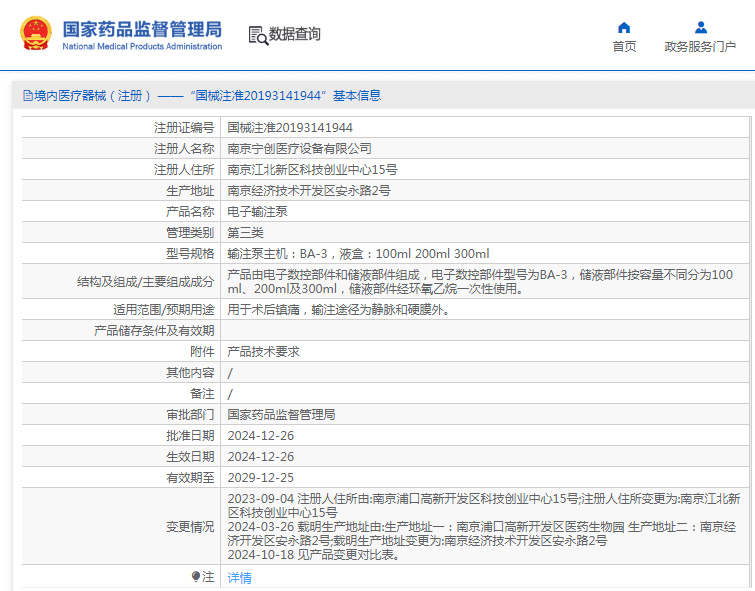Viewport: 755px width, 591px height.
Task: Click the 变更情况 row label
Action: (190, 527)
